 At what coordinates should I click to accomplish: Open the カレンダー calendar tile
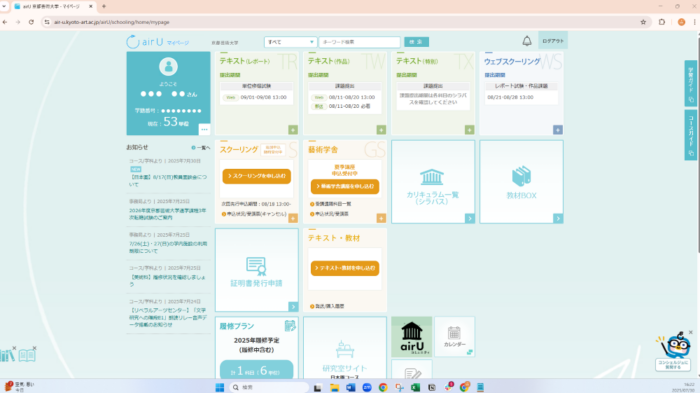[454, 337]
